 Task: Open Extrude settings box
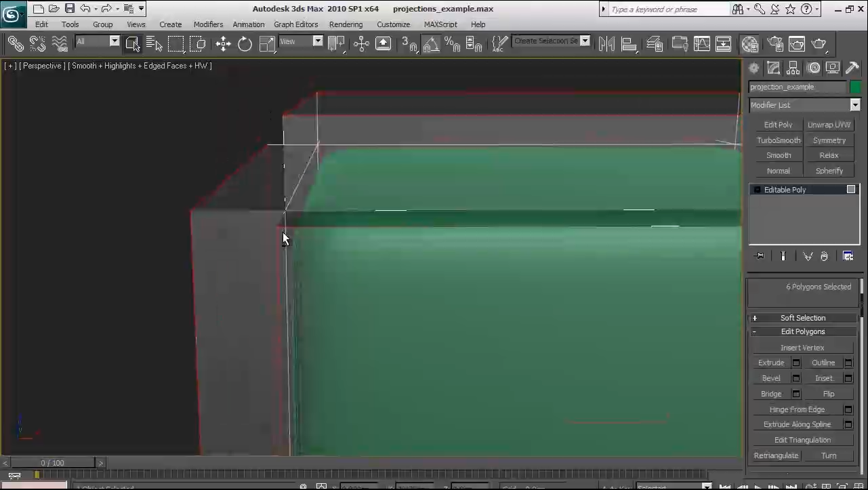click(x=796, y=363)
